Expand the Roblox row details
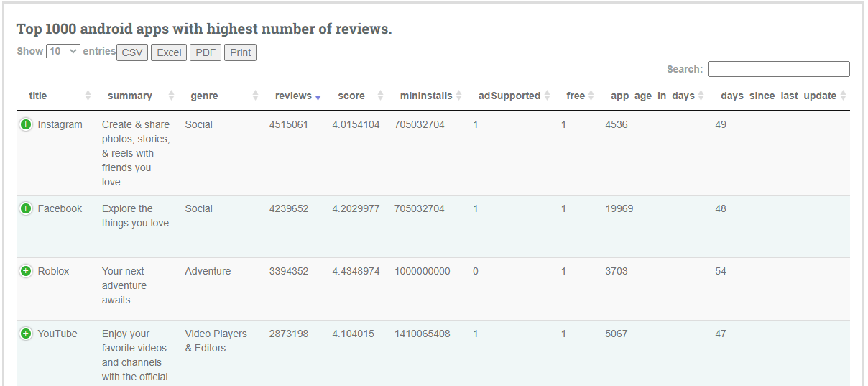 click(26, 271)
